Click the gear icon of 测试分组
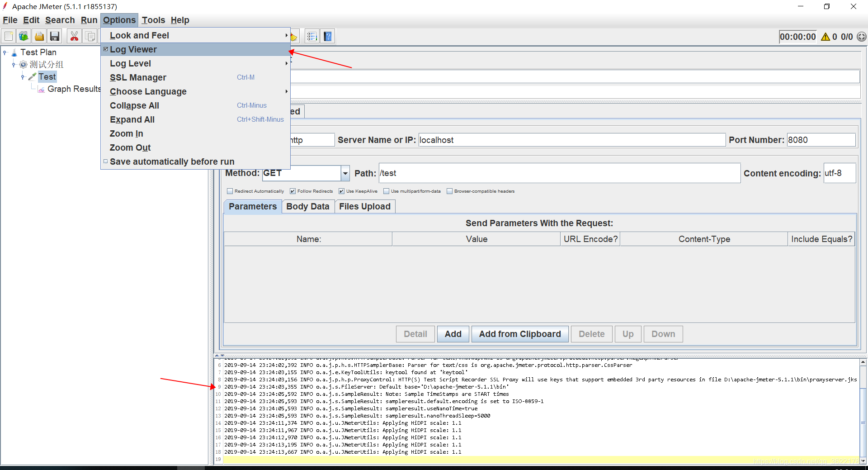 coord(24,65)
